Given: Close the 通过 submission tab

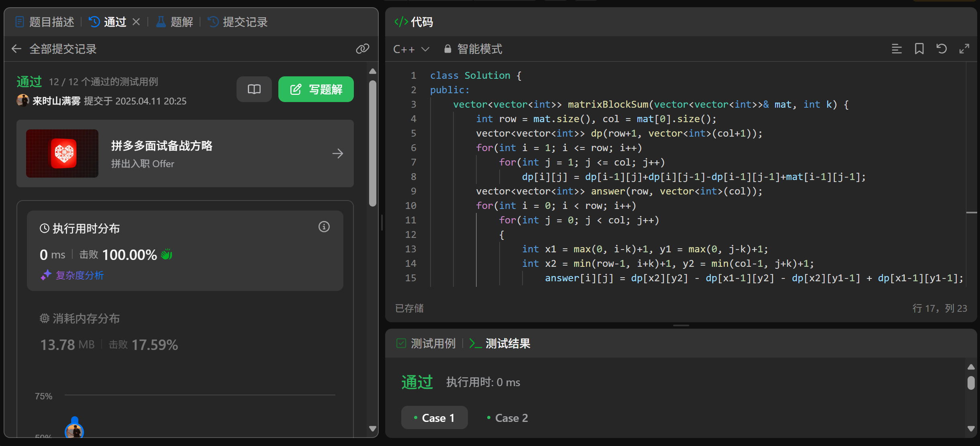Looking at the screenshot, I should [x=136, y=22].
